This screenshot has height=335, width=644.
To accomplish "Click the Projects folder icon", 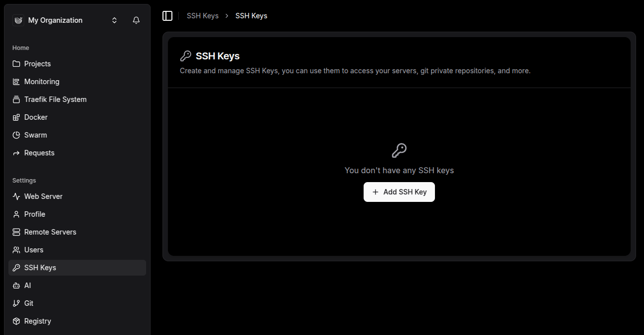I will [x=16, y=63].
